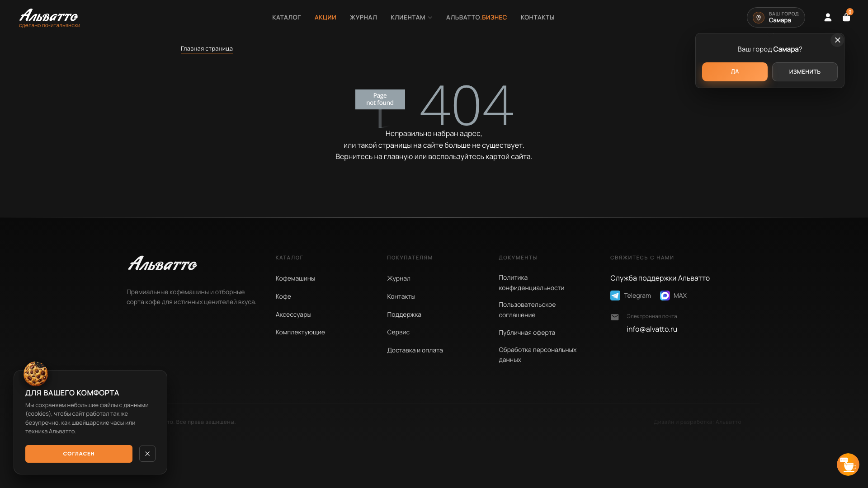This screenshot has width=868, height=488.
Task: Click the Page not found sign image
Action: click(380, 108)
